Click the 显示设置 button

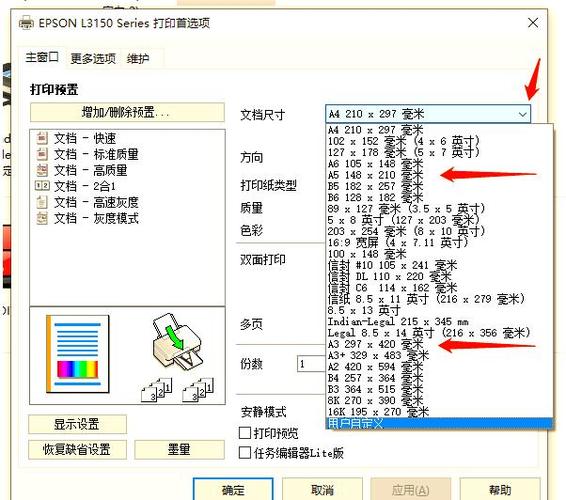point(77,424)
